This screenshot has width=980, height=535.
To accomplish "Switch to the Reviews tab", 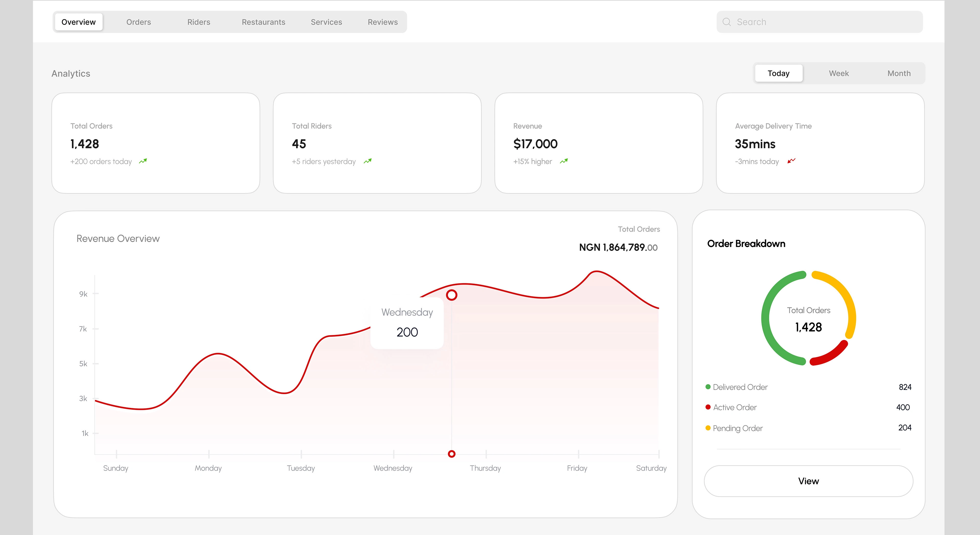I will pyautogui.click(x=382, y=22).
